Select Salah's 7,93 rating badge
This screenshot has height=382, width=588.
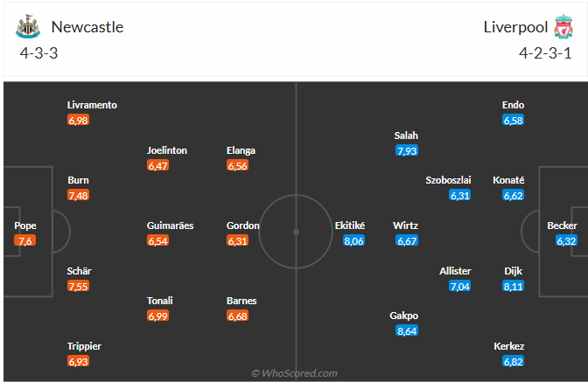406,150
